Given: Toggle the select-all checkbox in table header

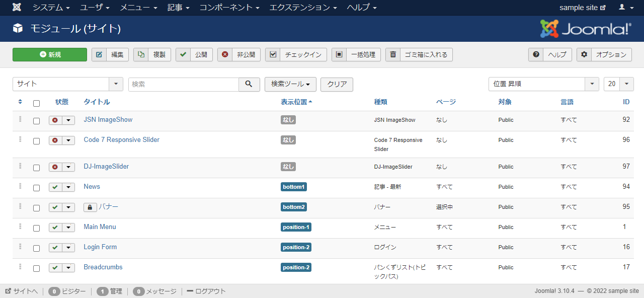Looking at the screenshot, I should click(36, 104).
